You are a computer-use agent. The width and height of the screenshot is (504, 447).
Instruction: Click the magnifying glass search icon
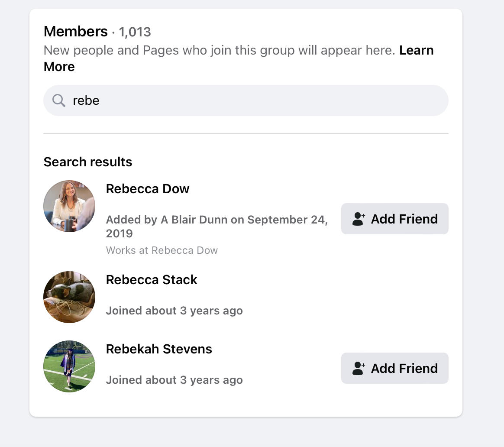click(58, 100)
